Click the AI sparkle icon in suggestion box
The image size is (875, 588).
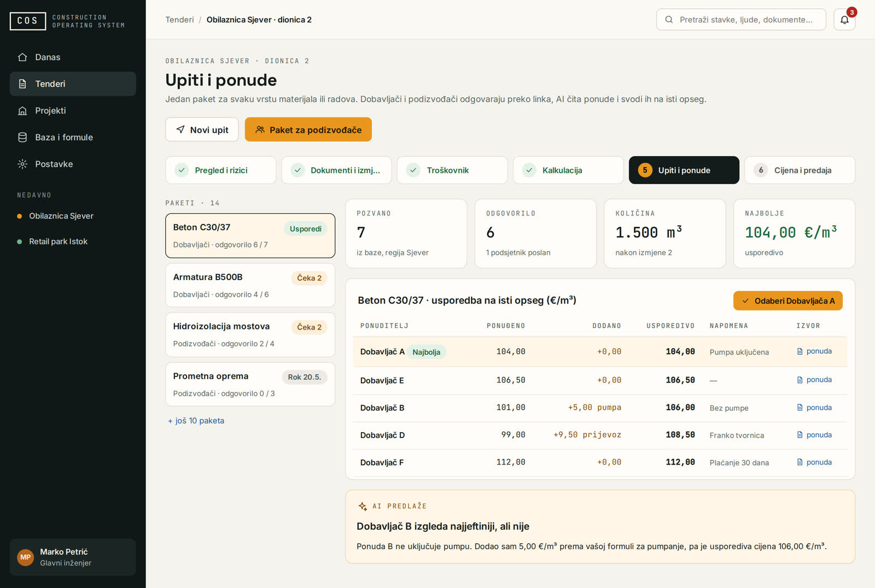363,507
